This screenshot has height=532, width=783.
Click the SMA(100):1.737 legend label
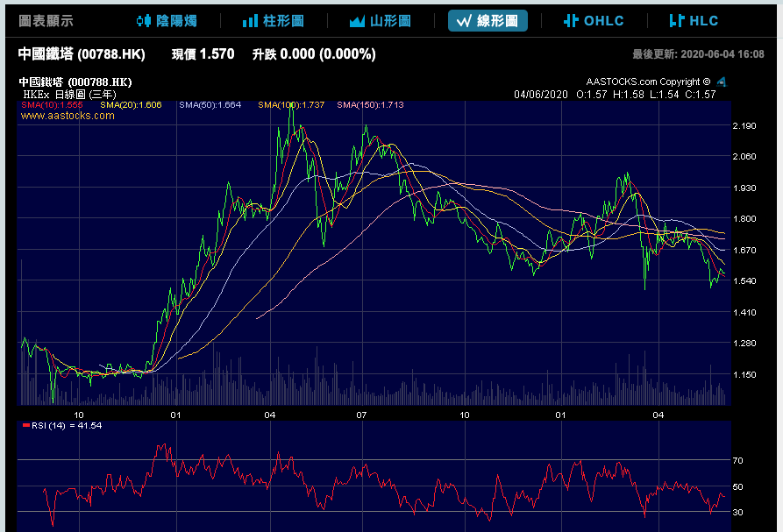click(x=291, y=105)
